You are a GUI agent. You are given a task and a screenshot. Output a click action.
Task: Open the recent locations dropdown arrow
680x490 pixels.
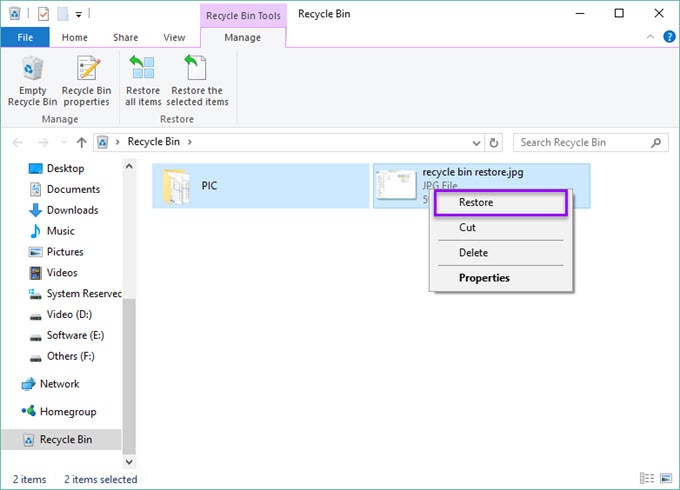[x=62, y=142]
